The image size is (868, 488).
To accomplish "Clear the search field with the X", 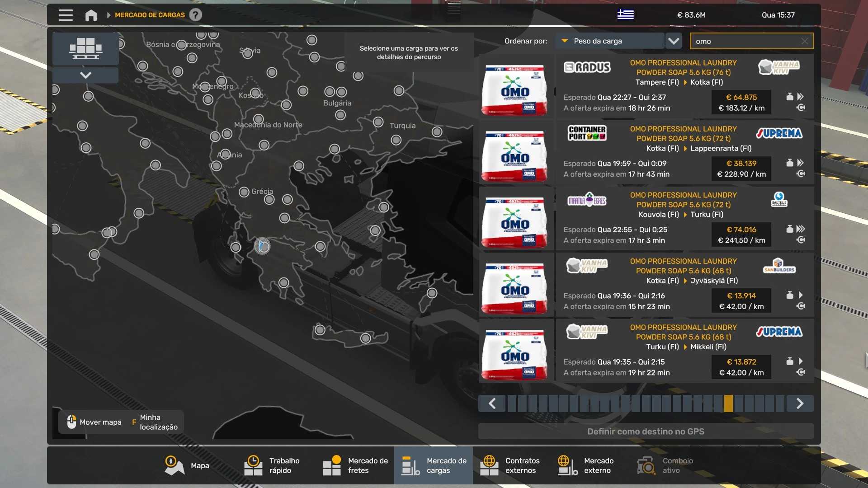I will (805, 41).
